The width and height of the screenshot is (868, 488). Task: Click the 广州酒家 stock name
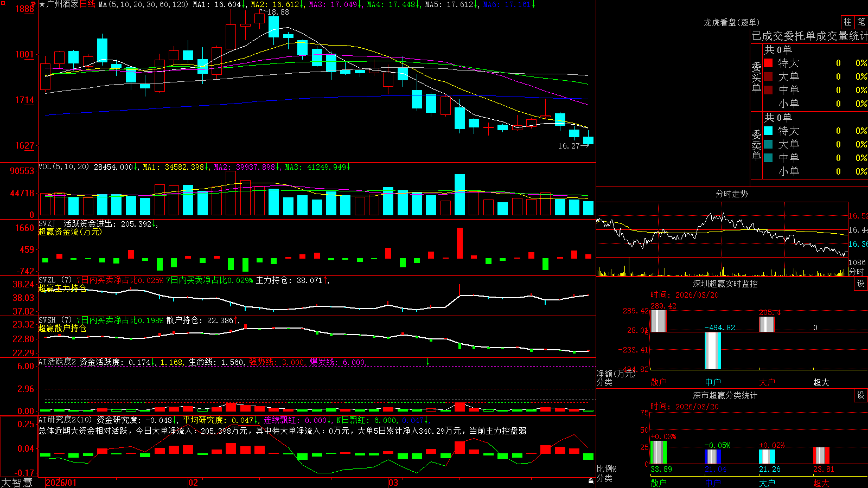(x=62, y=4)
